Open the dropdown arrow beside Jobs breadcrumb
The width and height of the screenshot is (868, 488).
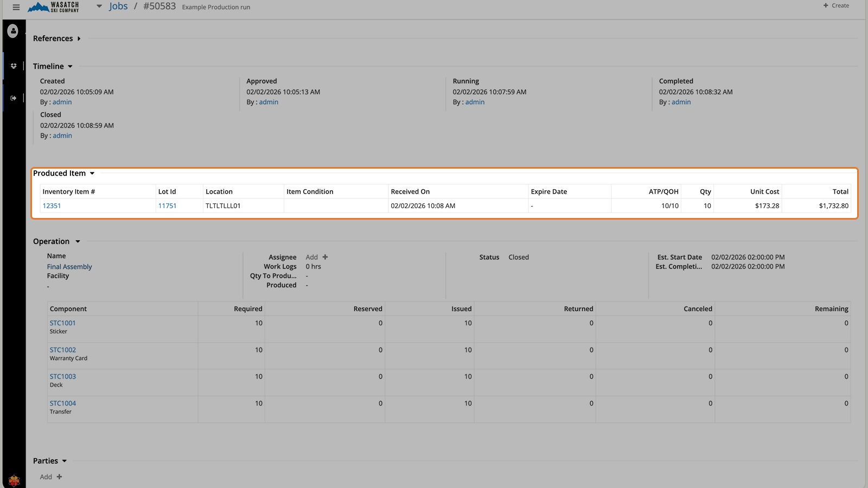(x=99, y=7)
